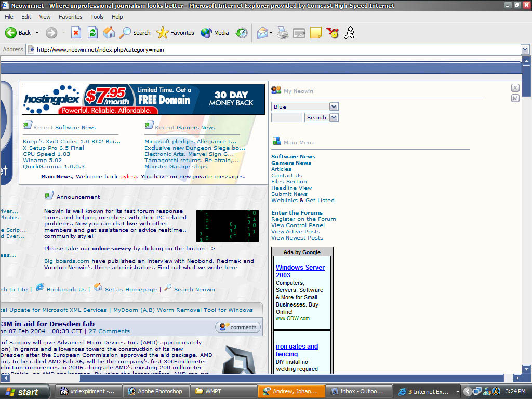Open View Active Posts forum link
The width and height of the screenshot is (532, 399).
click(x=296, y=231)
